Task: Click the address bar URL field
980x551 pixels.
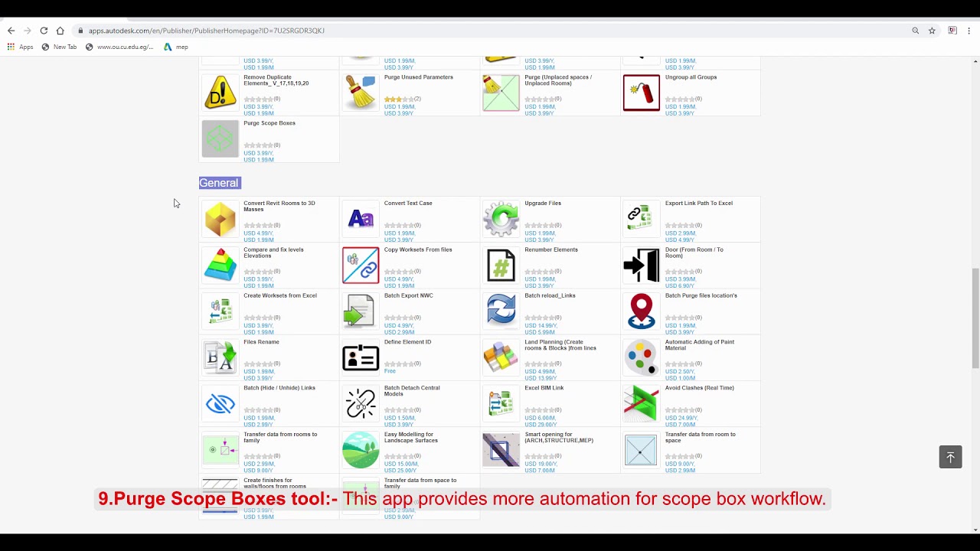Action: click(490, 31)
